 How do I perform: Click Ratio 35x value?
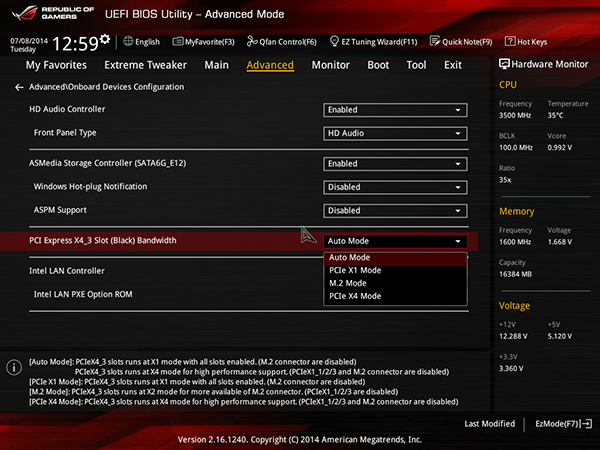505,180
